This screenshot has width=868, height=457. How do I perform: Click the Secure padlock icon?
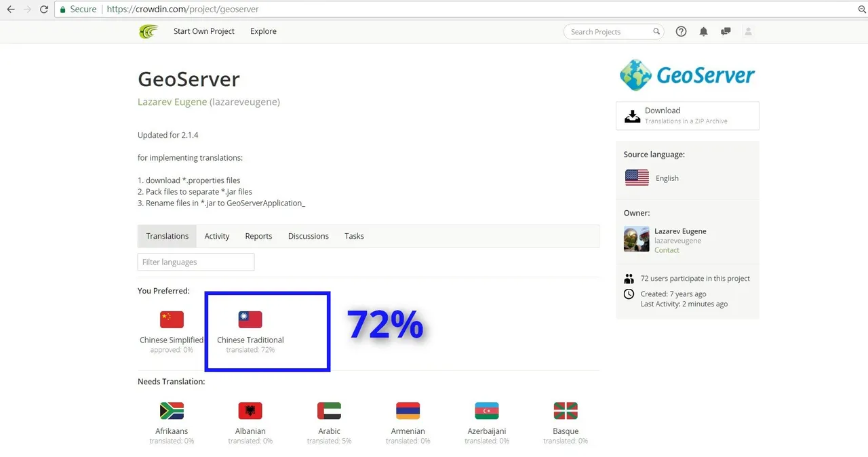tap(62, 9)
